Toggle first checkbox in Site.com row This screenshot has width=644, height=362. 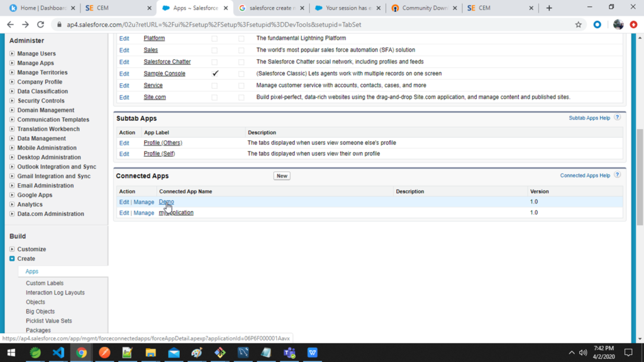point(214,98)
